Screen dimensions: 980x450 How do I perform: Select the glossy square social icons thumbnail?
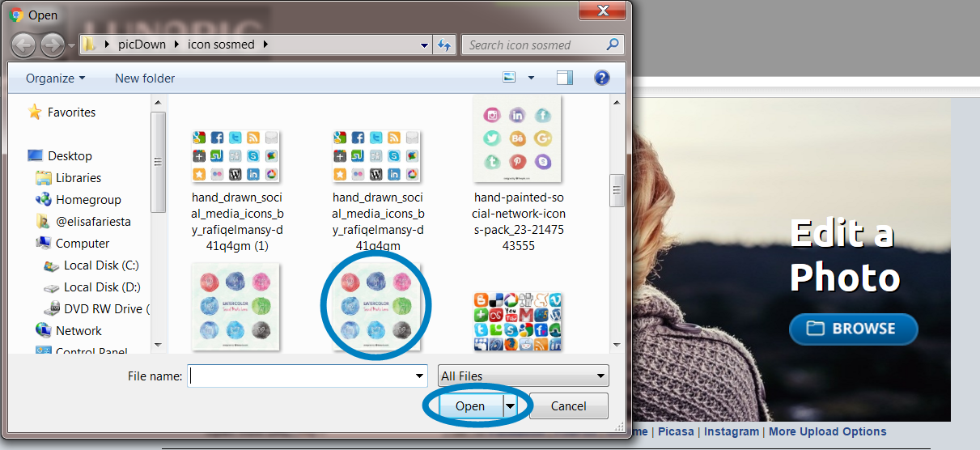pos(518,321)
